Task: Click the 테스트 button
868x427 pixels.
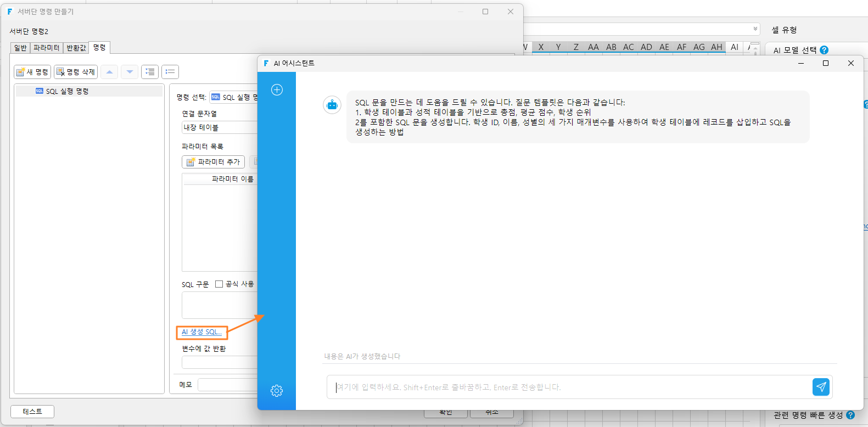Action: (x=32, y=412)
